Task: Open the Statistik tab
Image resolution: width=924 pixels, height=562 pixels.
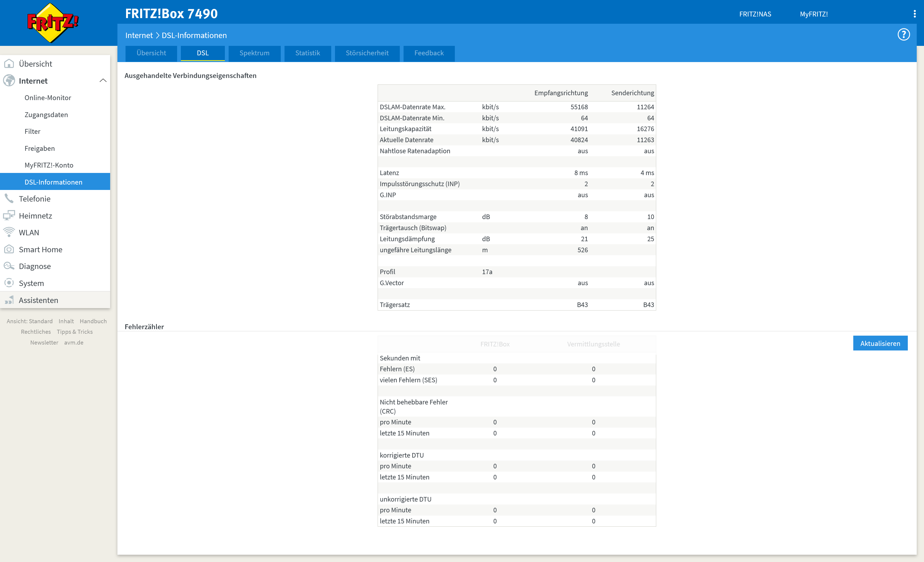Action: tap(307, 53)
